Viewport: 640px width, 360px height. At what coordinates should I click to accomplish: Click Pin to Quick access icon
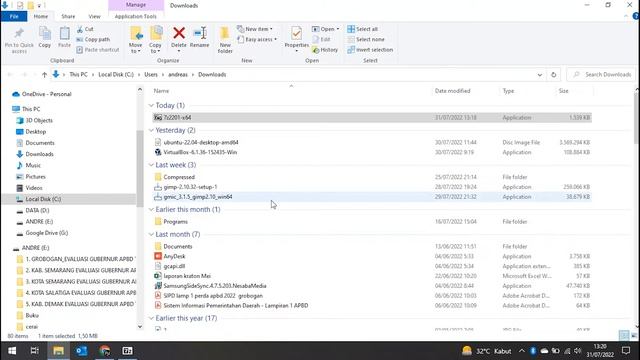coord(19,40)
